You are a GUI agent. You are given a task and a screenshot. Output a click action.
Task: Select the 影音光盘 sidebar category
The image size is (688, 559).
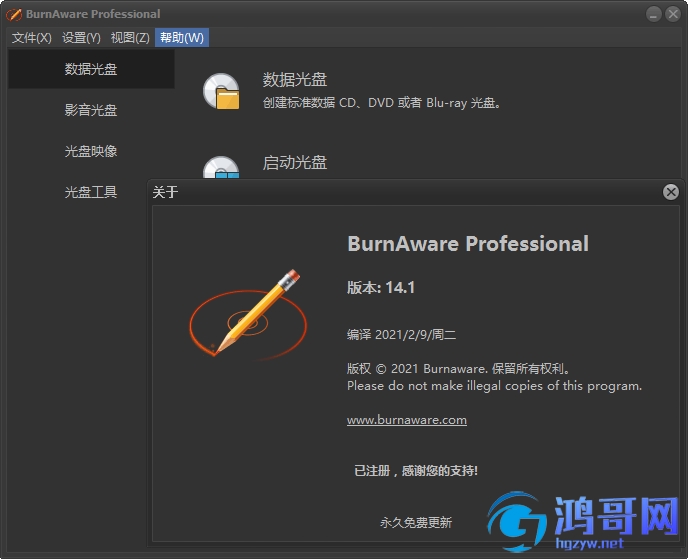(x=91, y=110)
